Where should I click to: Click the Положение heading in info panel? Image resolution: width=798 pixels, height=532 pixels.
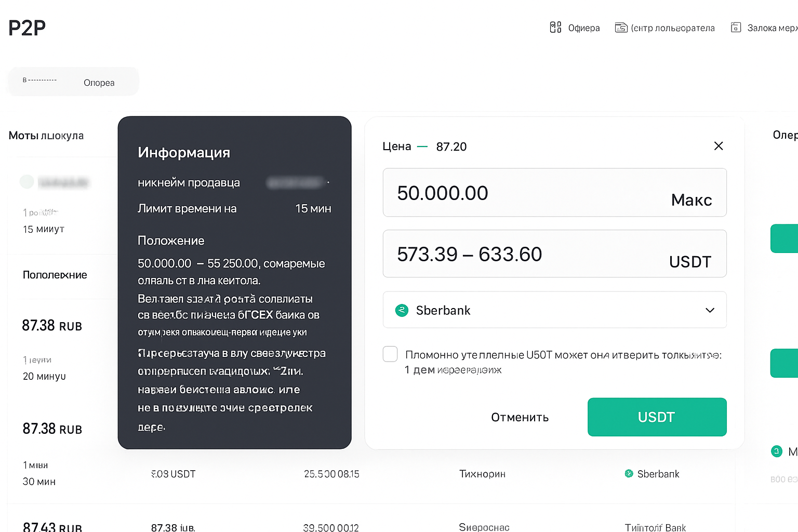point(171,241)
